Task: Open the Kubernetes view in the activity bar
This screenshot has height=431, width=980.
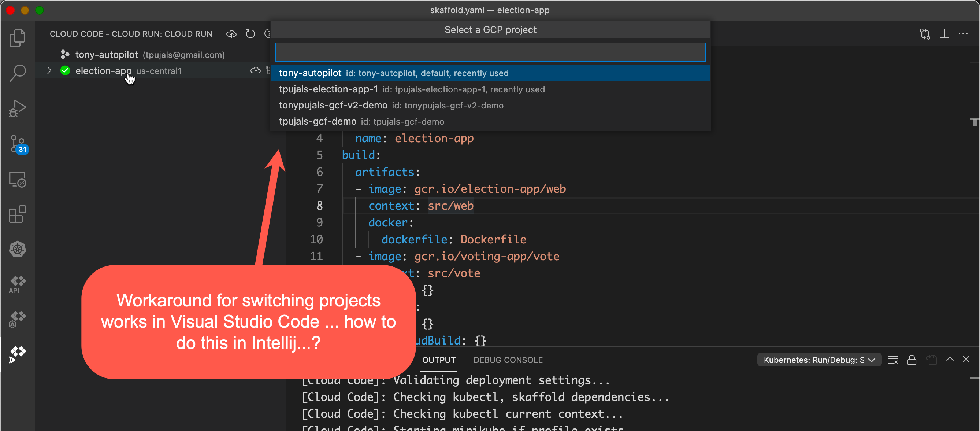Action: coord(17,249)
